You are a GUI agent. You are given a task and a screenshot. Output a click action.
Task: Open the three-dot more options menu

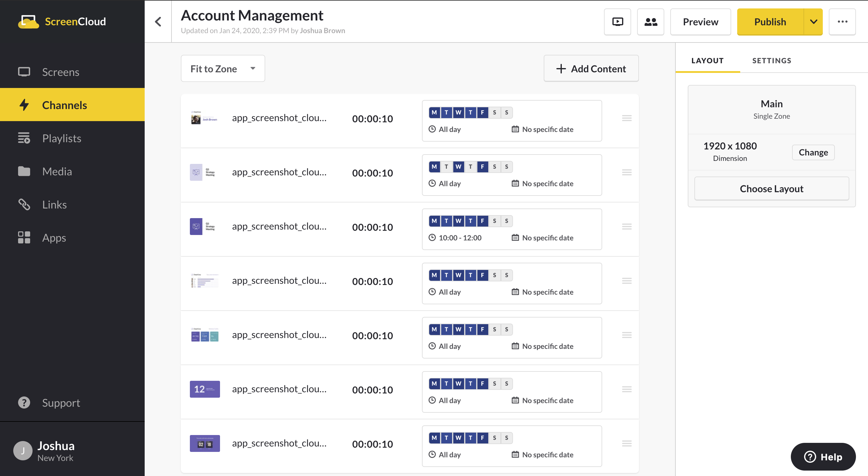pyautogui.click(x=842, y=22)
